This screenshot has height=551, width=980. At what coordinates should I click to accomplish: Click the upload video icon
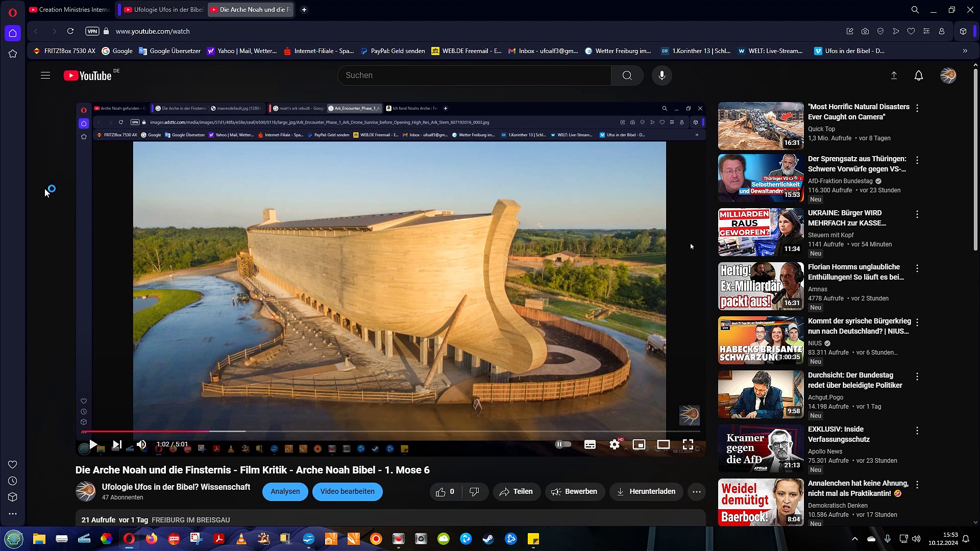[894, 76]
